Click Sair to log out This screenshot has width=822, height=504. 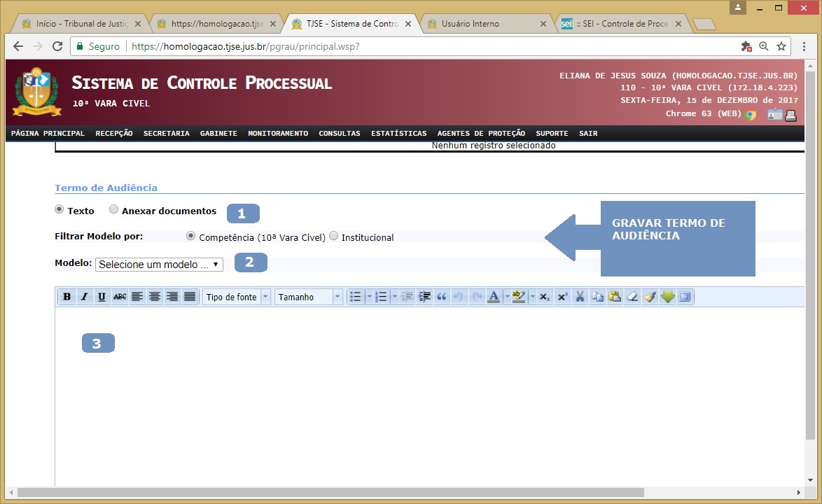point(588,133)
